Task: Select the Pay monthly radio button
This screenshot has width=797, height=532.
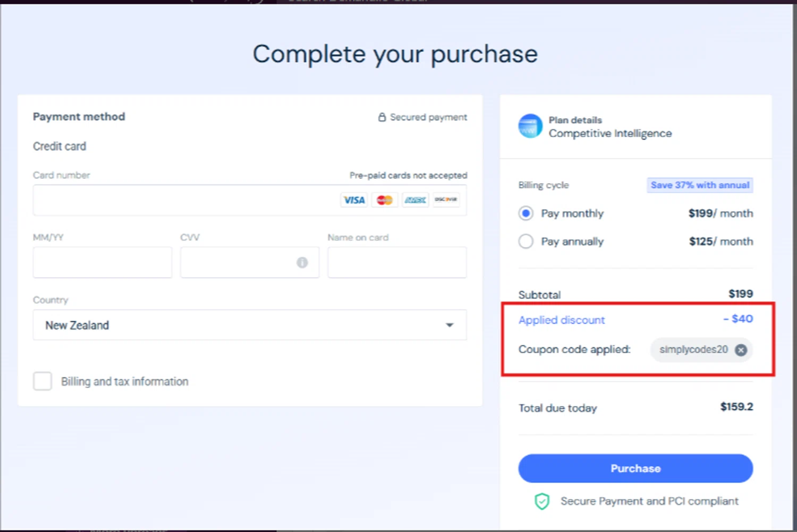Action: [x=526, y=213]
